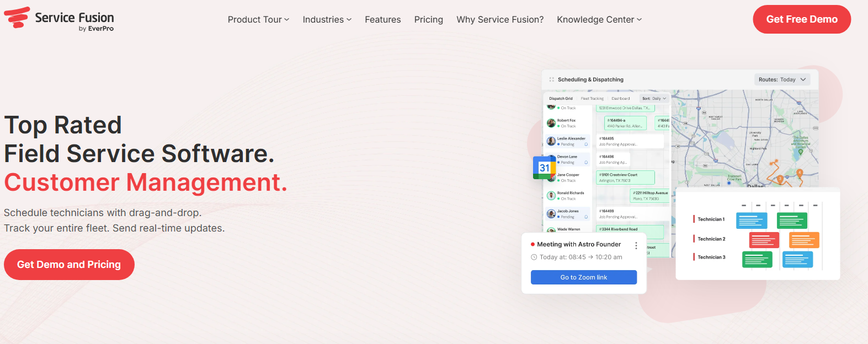This screenshot has height=344, width=868.
Task: Switch to the Dashboard tab
Action: (x=621, y=99)
